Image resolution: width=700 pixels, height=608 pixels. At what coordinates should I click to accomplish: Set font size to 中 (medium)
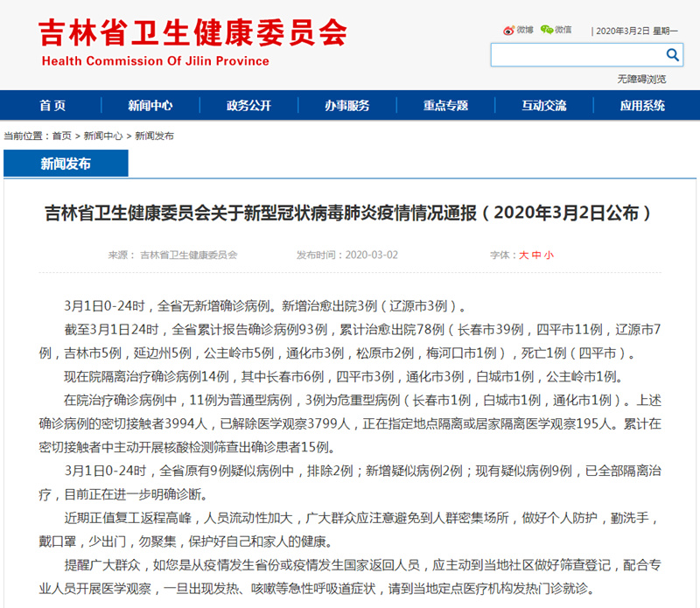tap(536, 255)
